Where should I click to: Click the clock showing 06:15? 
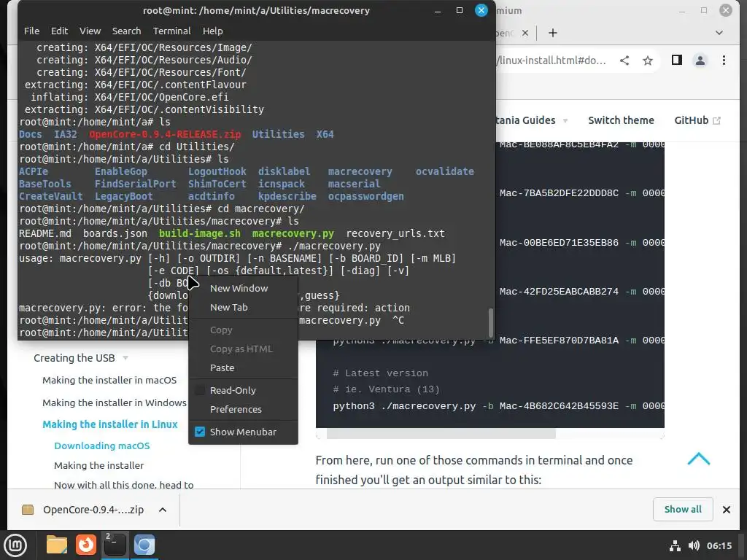pyautogui.click(x=719, y=545)
